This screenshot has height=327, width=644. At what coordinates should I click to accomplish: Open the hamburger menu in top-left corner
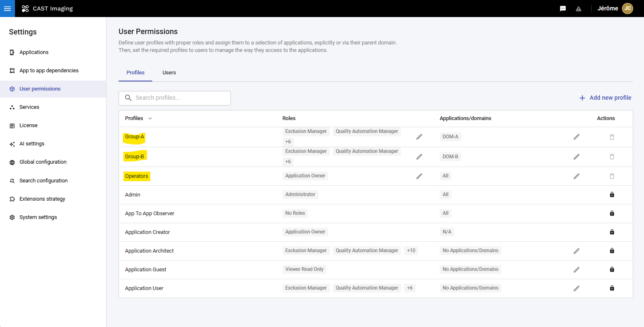point(7,8)
